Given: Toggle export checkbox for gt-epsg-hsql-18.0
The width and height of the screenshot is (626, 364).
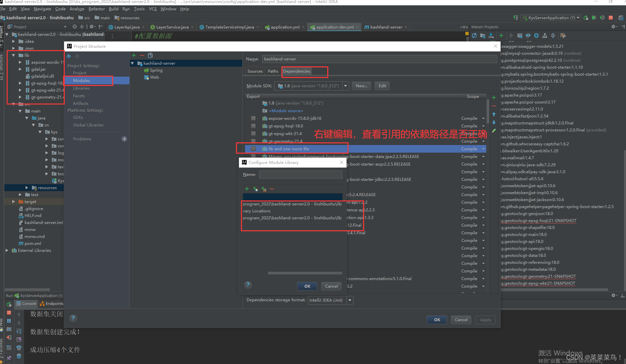Looking at the screenshot, I should (254, 126).
